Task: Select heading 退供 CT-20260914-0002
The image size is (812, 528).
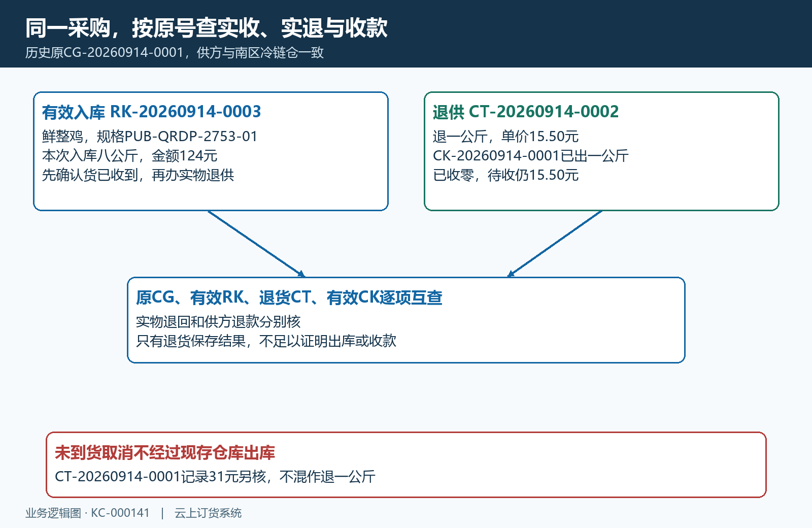Action: (526, 112)
